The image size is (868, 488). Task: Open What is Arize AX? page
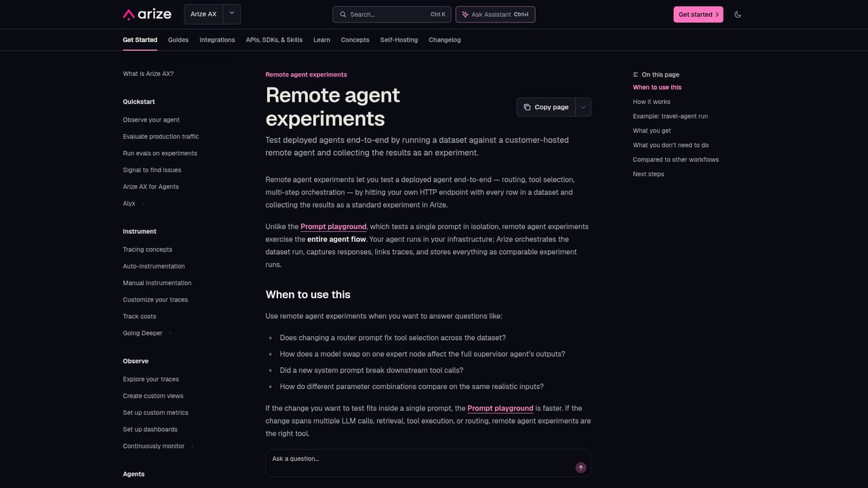coord(148,74)
